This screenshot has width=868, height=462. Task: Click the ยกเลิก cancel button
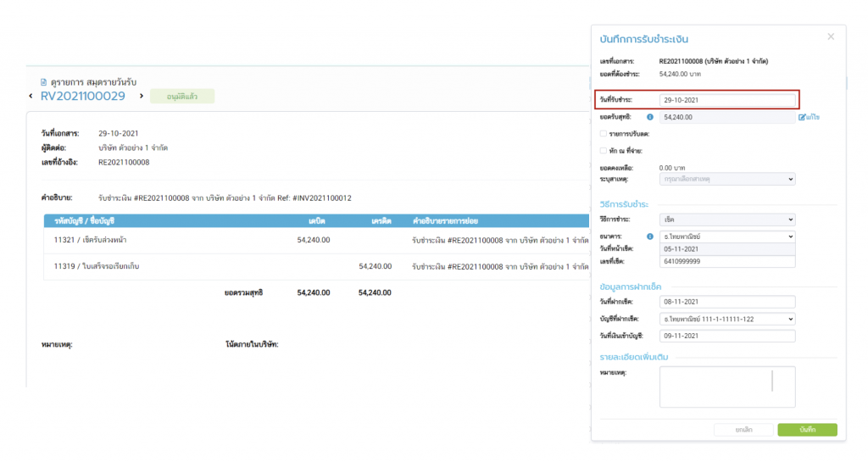point(743,430)
